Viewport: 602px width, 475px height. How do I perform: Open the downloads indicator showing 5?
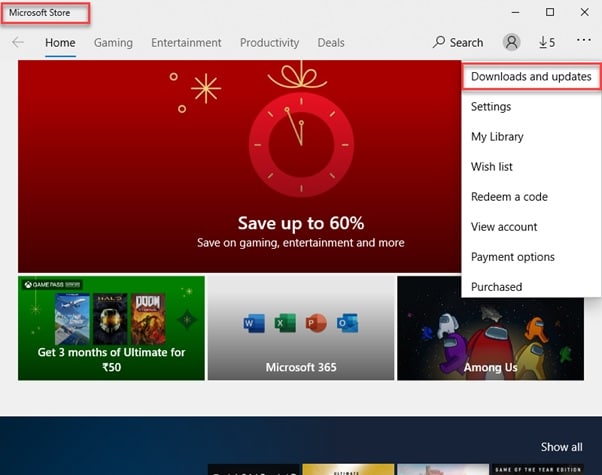(x=547, y=42)
